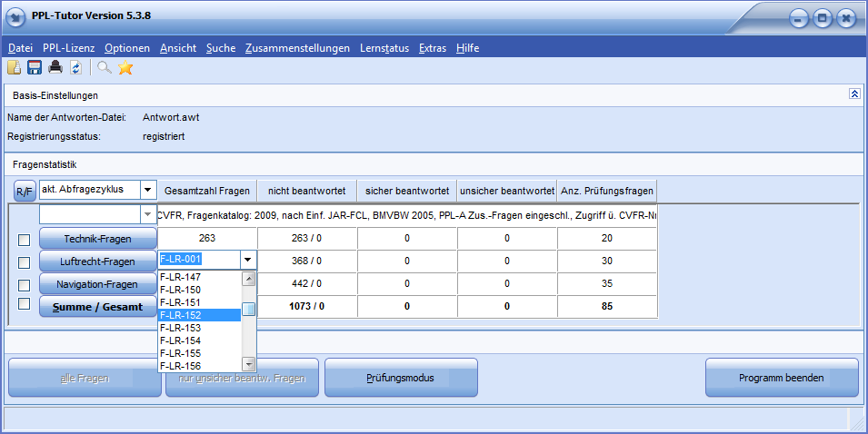
Task: Click the 1073 / 0 total cell
Action: pyautogui.click(x=306, y=306)
